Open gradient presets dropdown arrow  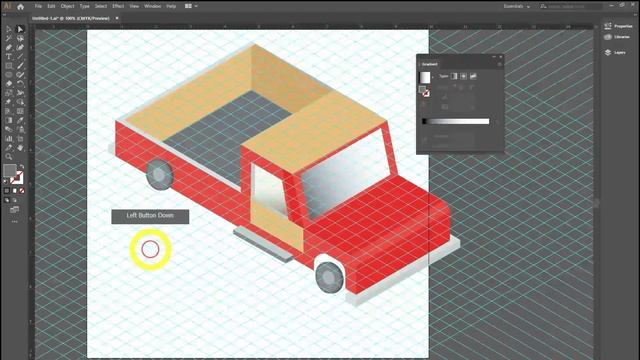(433, 77)
